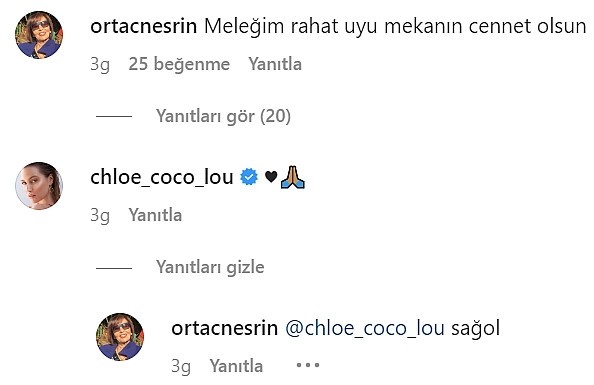The height and width of the screenshot is (385, 594).
Task: Click the ortacnesrin username on top comment
Action: [x=144, y=27]
